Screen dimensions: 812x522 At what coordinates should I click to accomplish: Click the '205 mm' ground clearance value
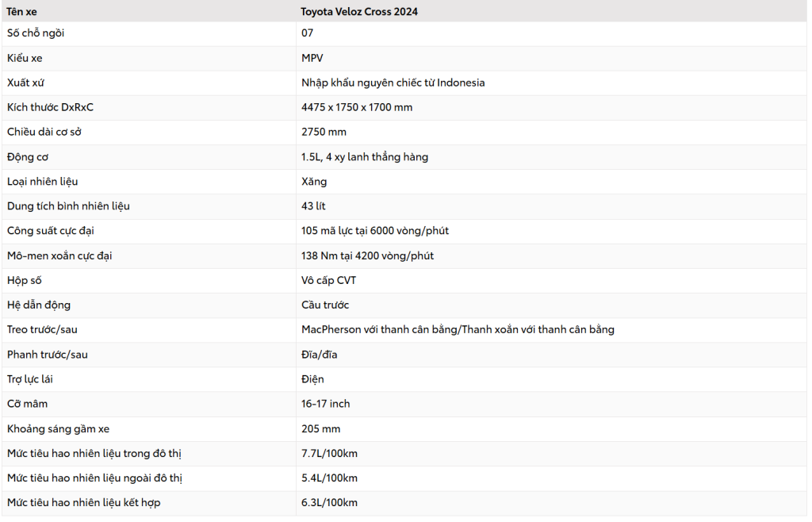coord(321,429)
